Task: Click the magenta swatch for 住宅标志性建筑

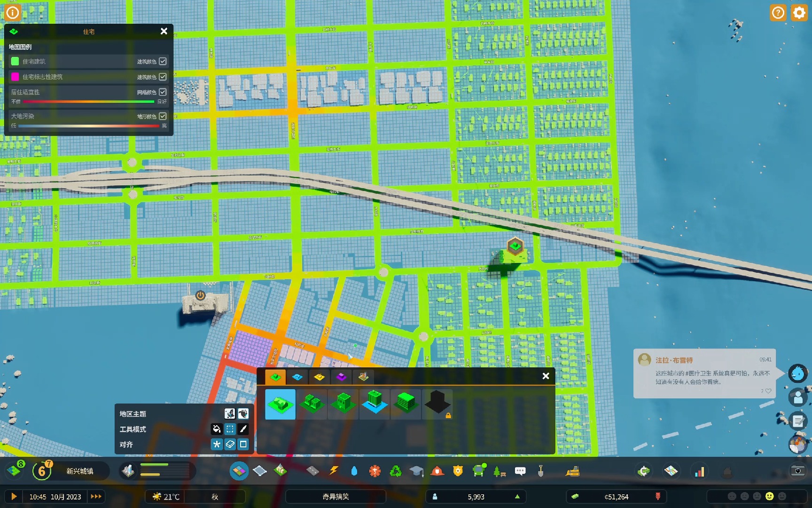Action: pos(15,77)
